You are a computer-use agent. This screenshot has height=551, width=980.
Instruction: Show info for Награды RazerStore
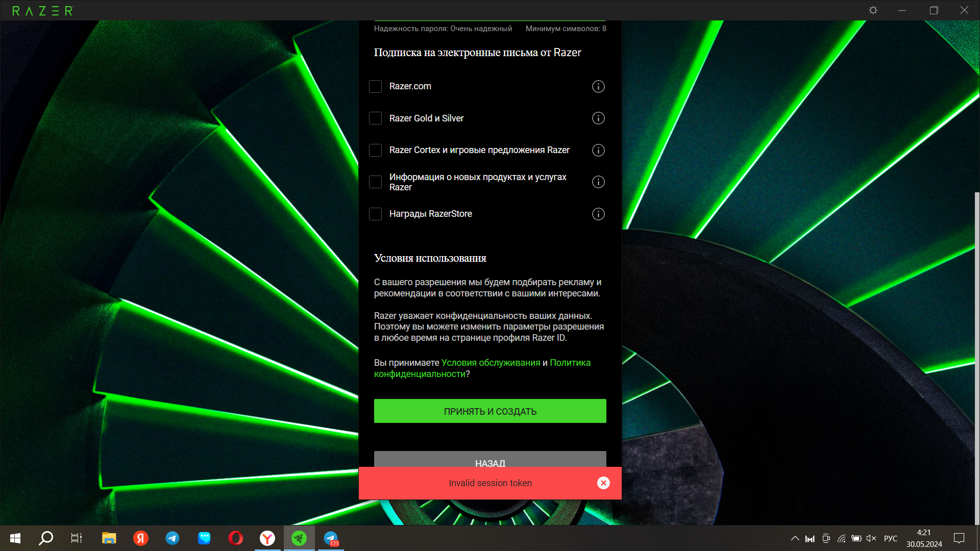pos(598,214)
